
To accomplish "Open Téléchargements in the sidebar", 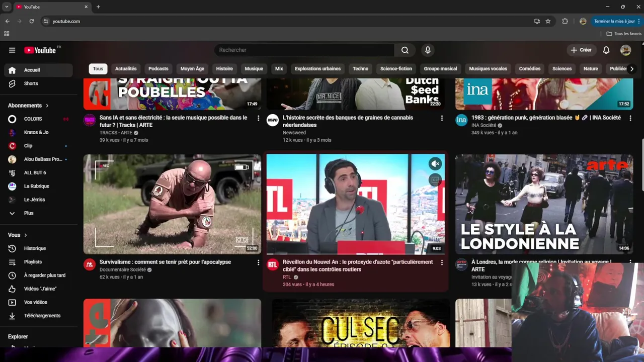I will point(38,316).
